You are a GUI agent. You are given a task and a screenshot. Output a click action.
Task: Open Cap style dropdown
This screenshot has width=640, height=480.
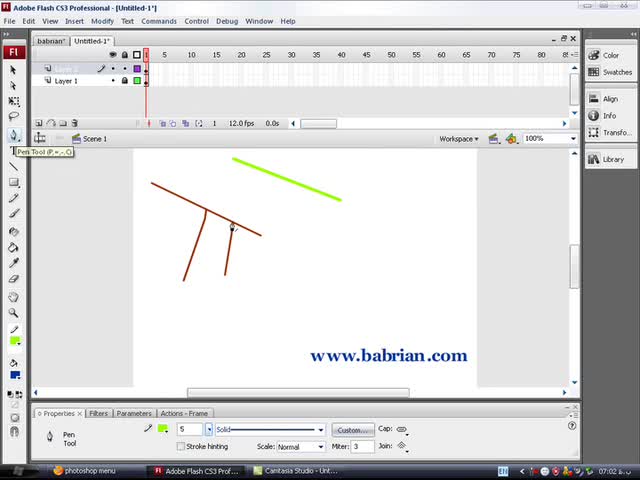coord(402,429)
